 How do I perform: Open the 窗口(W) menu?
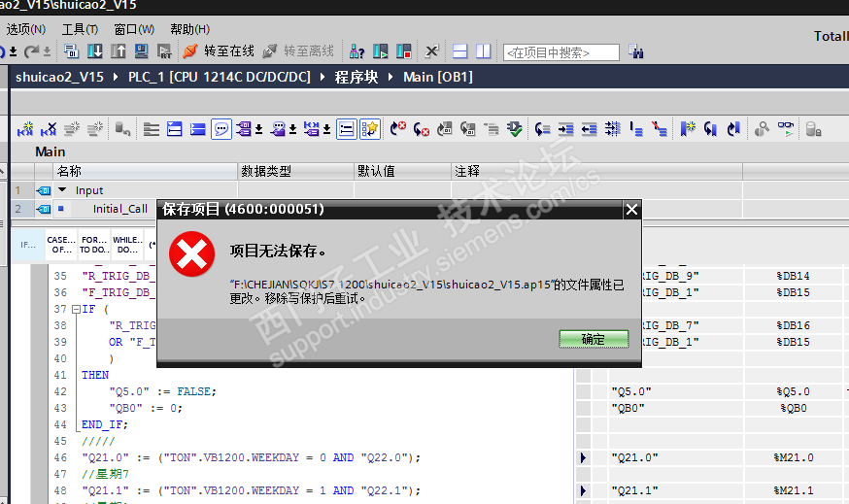pyautogui.click(x=134, y=29)
